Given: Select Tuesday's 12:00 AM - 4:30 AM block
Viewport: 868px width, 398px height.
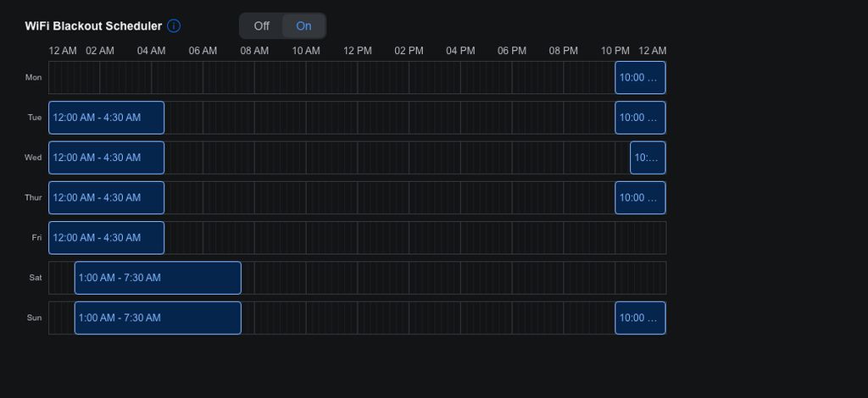Looking at the screenshot, I should tap(106, 118).
